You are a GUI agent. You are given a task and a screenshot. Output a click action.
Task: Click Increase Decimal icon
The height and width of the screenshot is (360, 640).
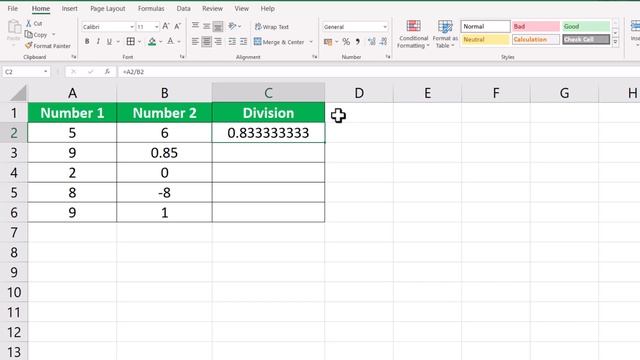[x=371, y=42]
